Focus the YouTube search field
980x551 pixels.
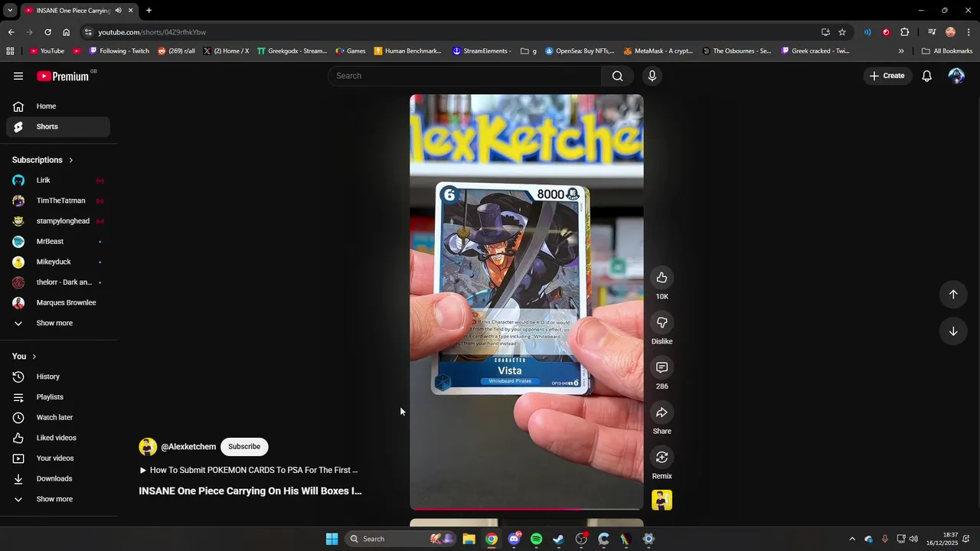pyautogui.click(x=465, y=76)
